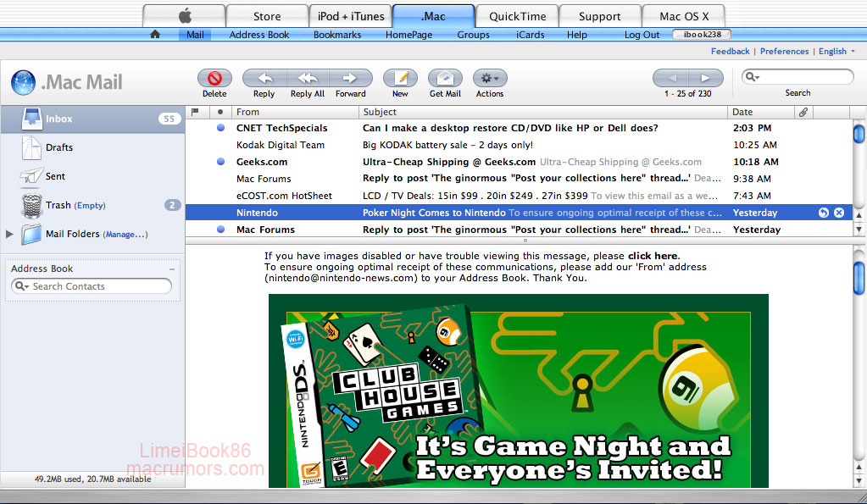Collapse the Address Book panel
Screen dimensions: 867x504
click(172, 269)
